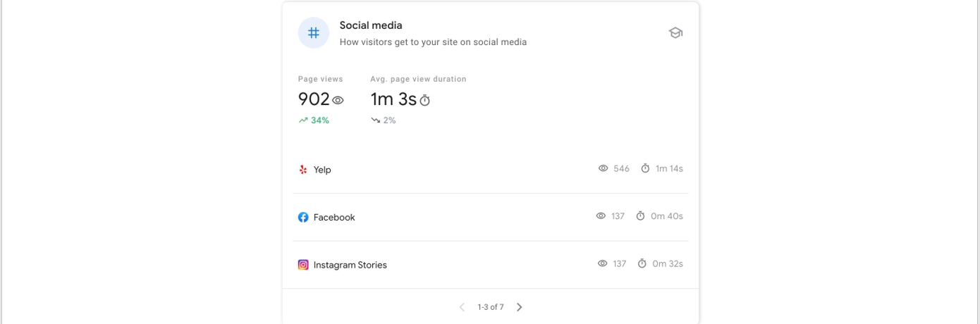The width and height of the screenshot is (980, 324).
Task: Click the stopwatch icon in Instagram Stories row
Action: click(x=642, y=263)
